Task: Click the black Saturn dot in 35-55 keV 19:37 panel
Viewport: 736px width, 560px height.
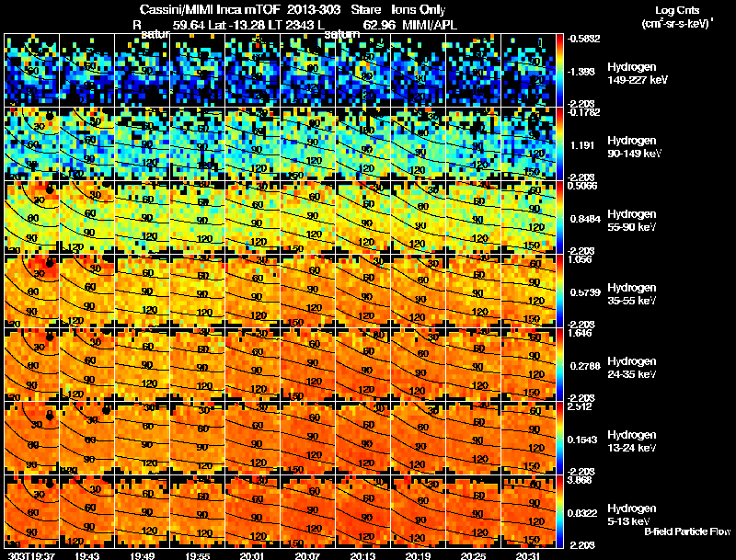Action: pyautogui.click(x=50, y=264)
